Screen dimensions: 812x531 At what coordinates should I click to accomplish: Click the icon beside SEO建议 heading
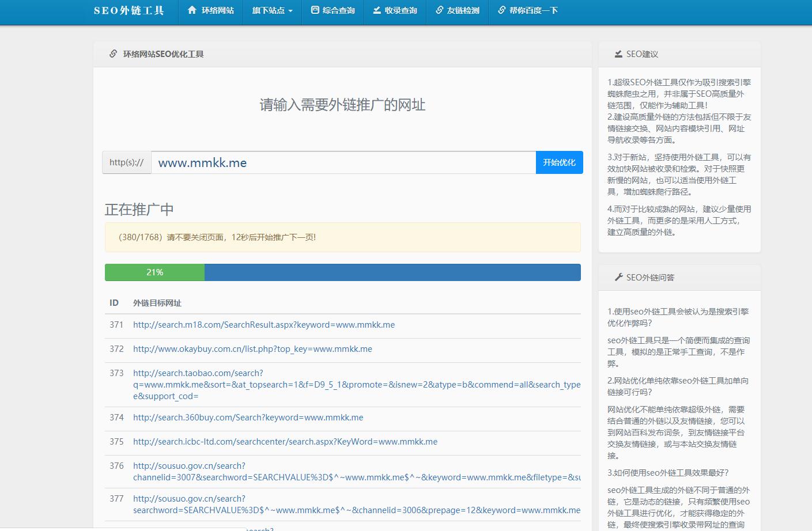[x=618, y=54]
